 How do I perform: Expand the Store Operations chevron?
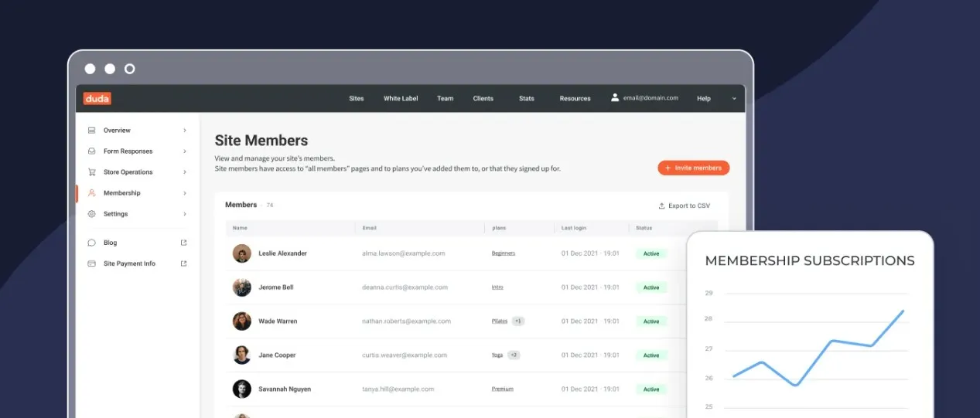pyautogui.click(x=185, y=172)
